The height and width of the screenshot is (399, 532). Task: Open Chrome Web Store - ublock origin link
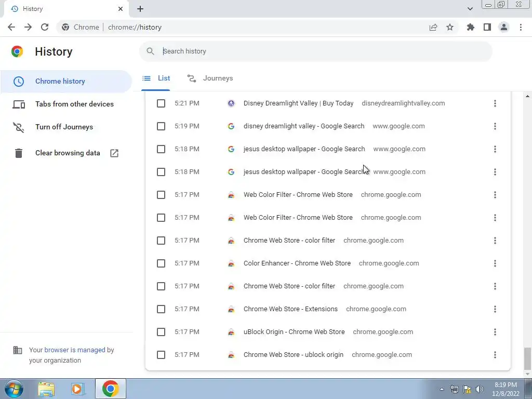point(293,355)
